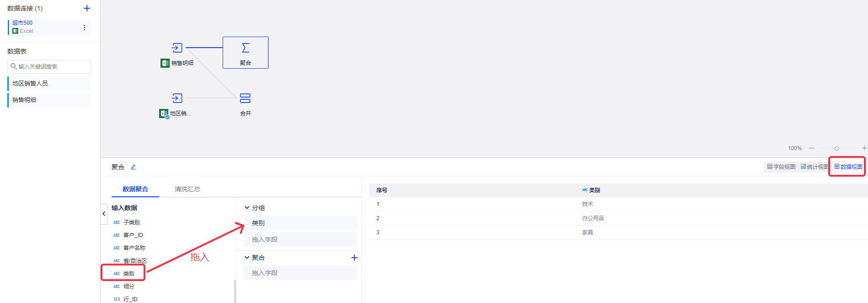
Task: Adjust the canvas zoom slider handle
Action: (x=836, y=148)
